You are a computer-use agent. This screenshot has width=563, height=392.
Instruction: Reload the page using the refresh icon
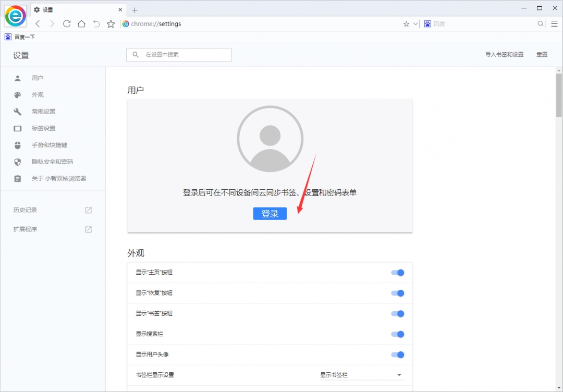click(67, 23)
